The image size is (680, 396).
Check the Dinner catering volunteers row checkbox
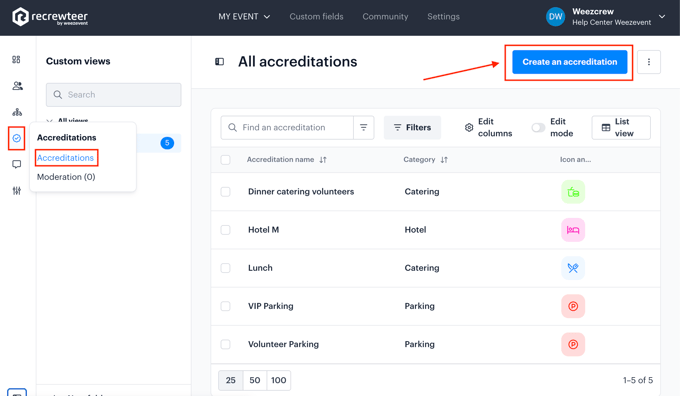tap(226, 192)
